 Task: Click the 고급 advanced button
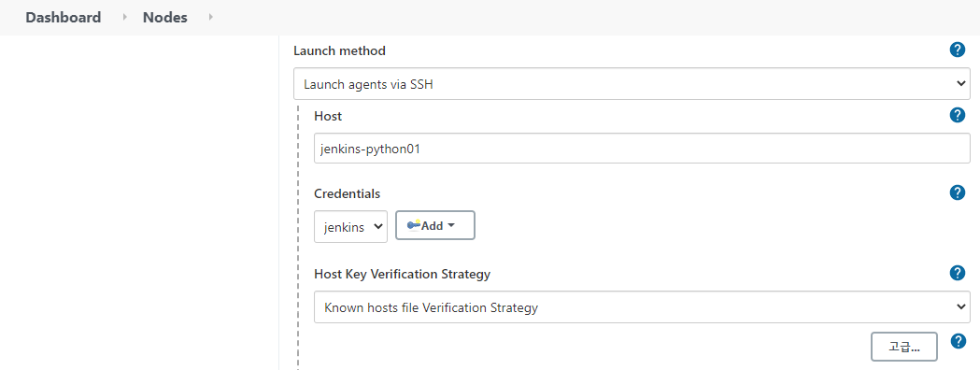903,347
